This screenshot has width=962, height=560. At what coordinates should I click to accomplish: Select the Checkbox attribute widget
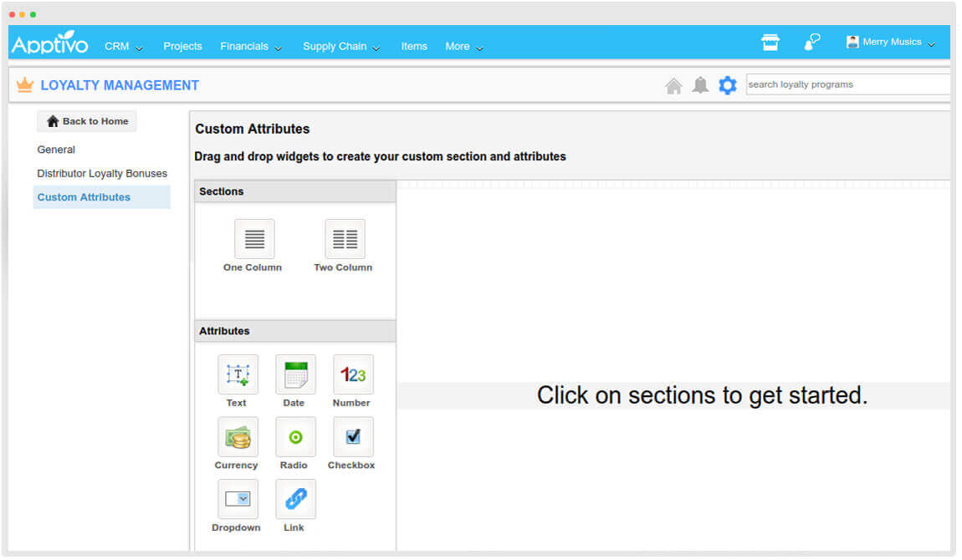tap(353, 437)
